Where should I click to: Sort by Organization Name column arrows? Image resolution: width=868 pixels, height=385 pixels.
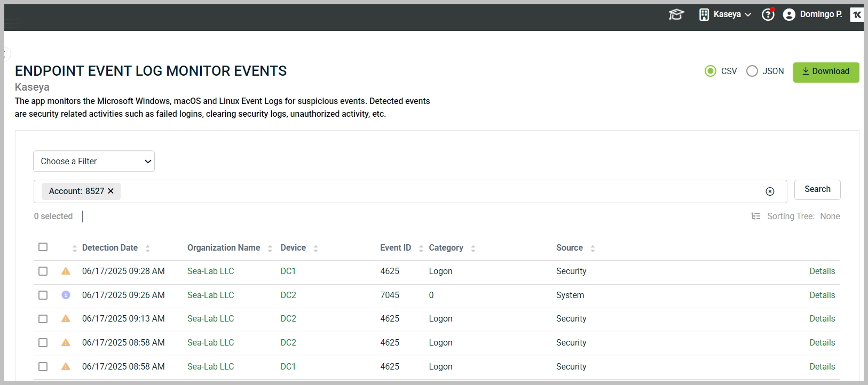click(270, 248)
